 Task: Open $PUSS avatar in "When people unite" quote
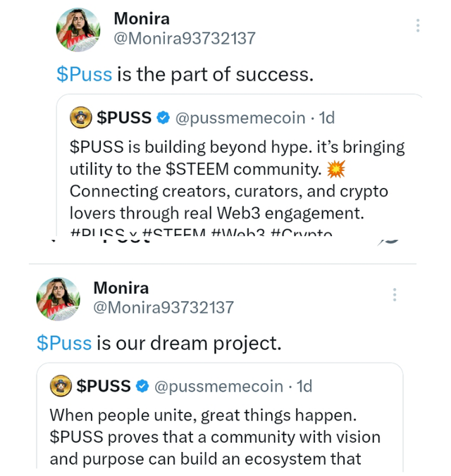pyautogui.click(x=61, y=386)
